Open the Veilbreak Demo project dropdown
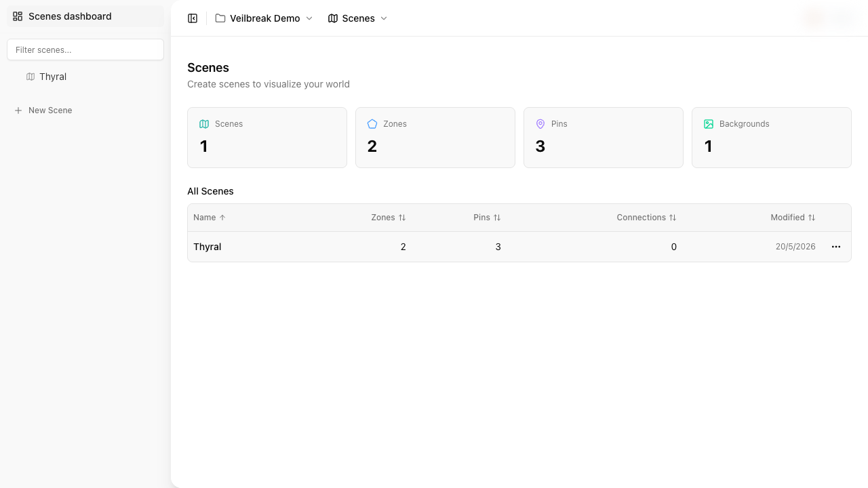The width and height of the screenshot is (868, 488). (x=264, y=18)
